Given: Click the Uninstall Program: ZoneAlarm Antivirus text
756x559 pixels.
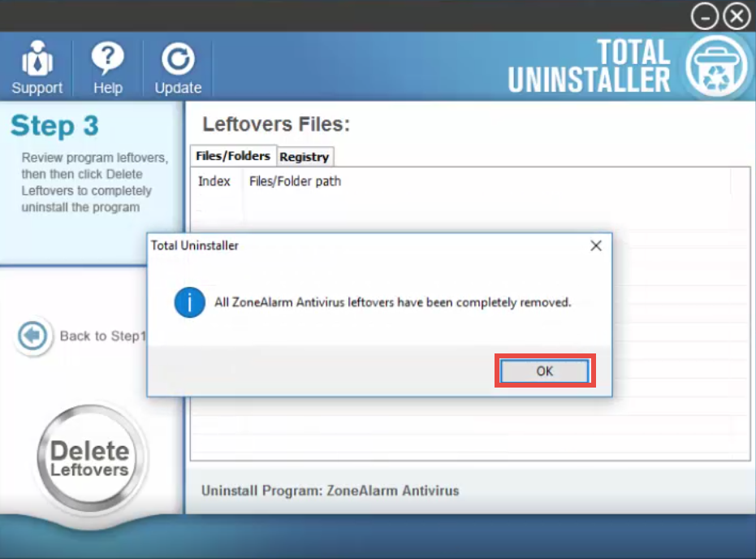Looking at the screenshot, I should 330,491.
